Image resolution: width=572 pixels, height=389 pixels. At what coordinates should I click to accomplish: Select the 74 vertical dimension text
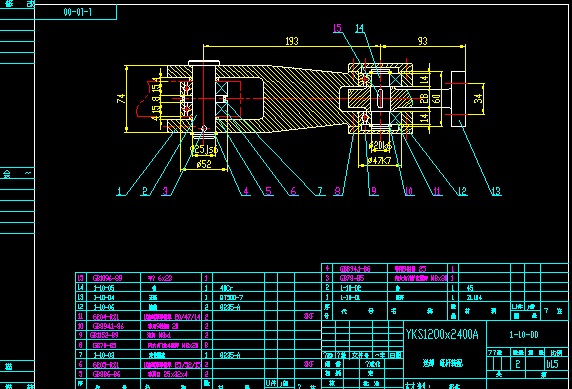[x=121, y=99]
